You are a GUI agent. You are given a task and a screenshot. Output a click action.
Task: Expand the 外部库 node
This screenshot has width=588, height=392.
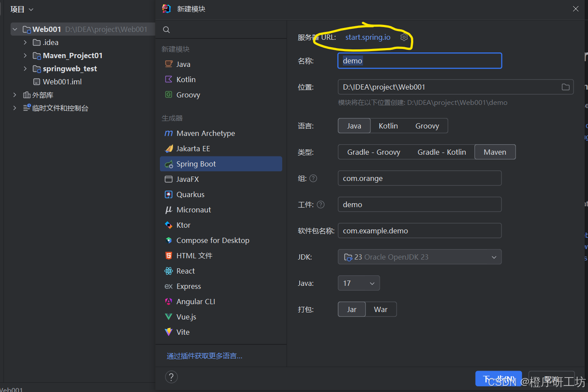(x=15, y=95)
